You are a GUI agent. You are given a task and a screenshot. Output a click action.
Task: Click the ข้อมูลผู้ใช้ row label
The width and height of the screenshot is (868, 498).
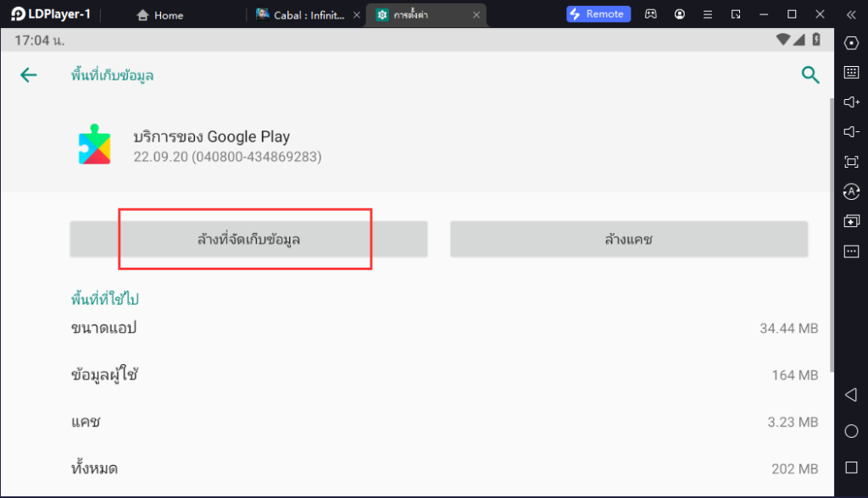(x=104, y=374)
